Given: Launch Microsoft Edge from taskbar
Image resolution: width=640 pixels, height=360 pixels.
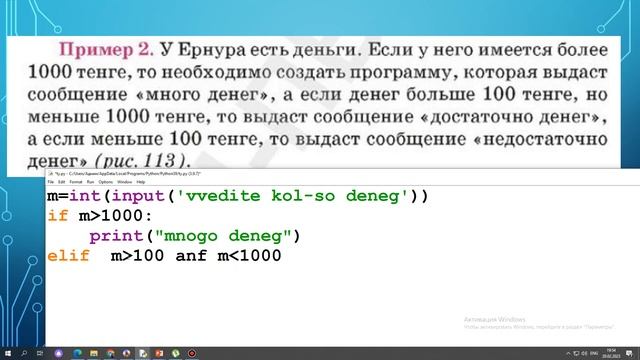Looking at the screenshot, I should [x=78, y=353].
